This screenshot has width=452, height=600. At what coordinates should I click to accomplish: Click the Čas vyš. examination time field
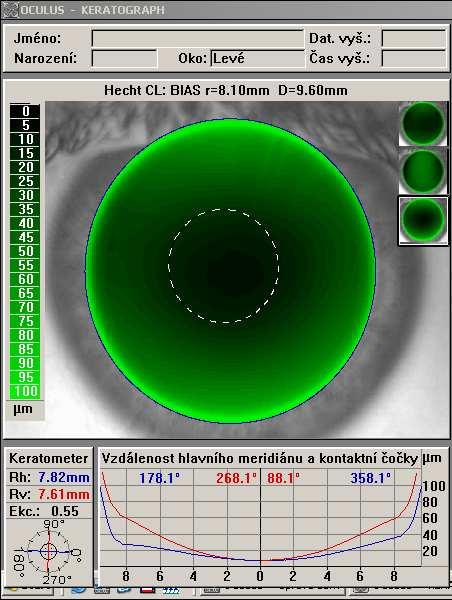[x=414, y=59]
